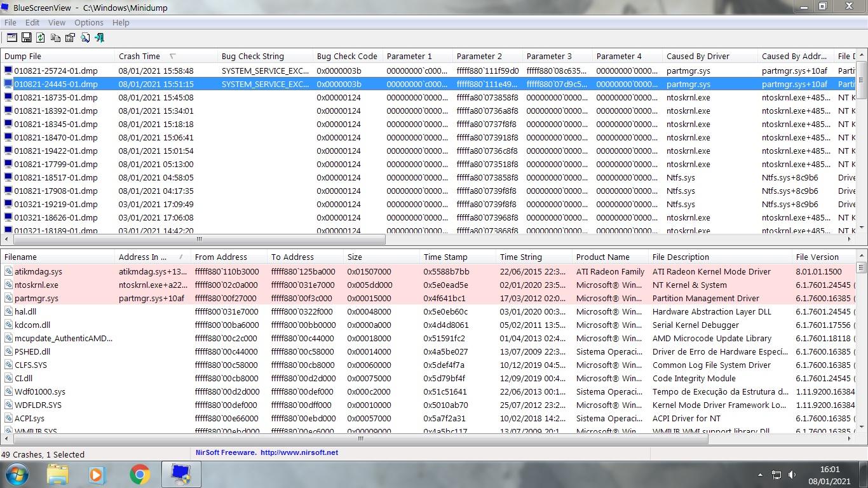Click lower pane horizontal scrollbar thumb
The image size is (868, 488).
tap(360, 438)
